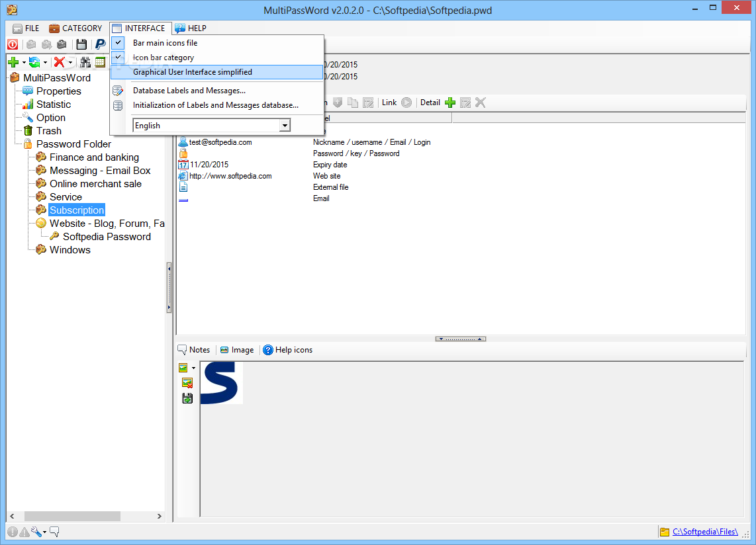The width and height of the screenshot is (756, 545).
Task: Click the scroll right arrow under tree
Action: click(159, 516)
